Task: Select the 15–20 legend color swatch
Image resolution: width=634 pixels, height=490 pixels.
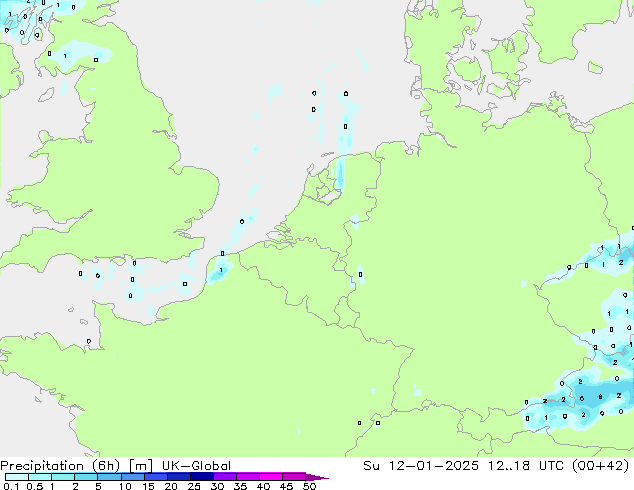Action: point(156,477)
